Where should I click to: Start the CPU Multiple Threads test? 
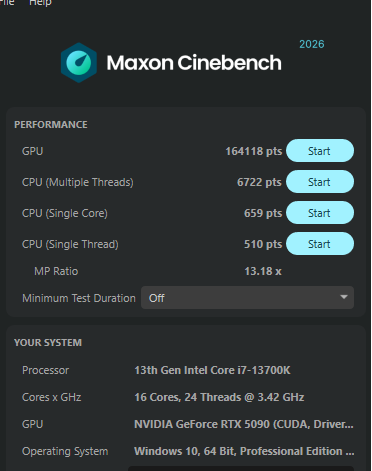tap(320, 182)
